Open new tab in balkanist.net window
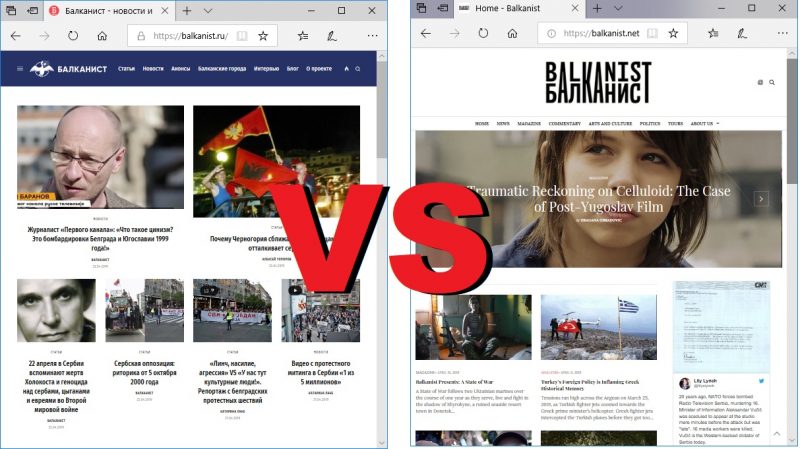 [x=597, y=9]
